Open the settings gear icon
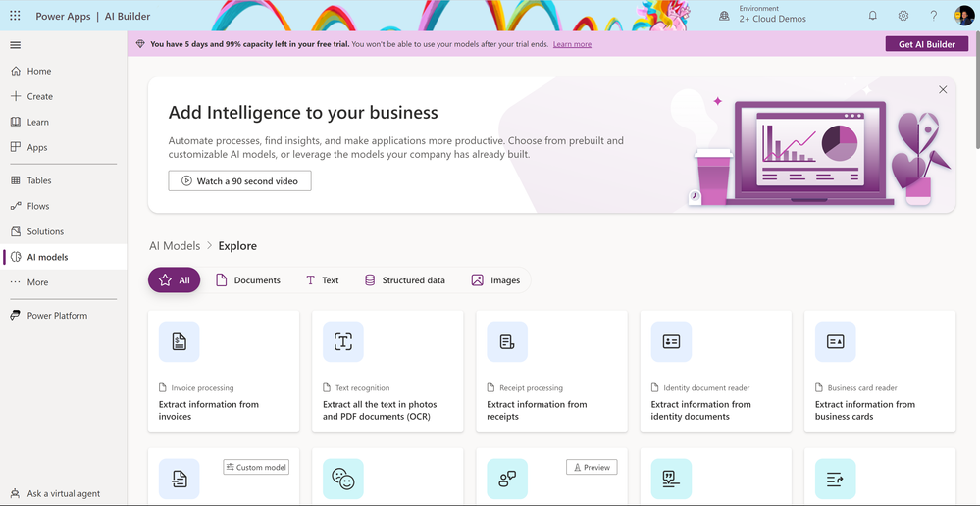980x506 pixels. click(x=903, y=16)
